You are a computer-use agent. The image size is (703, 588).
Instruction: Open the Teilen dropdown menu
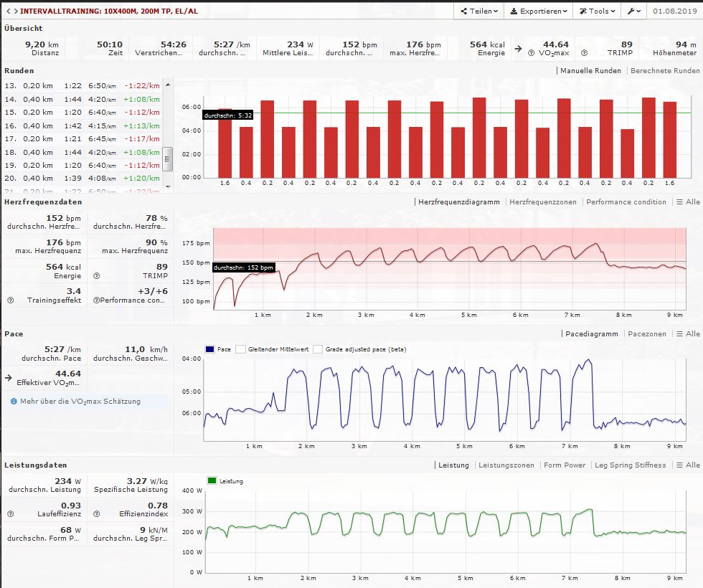479,11
